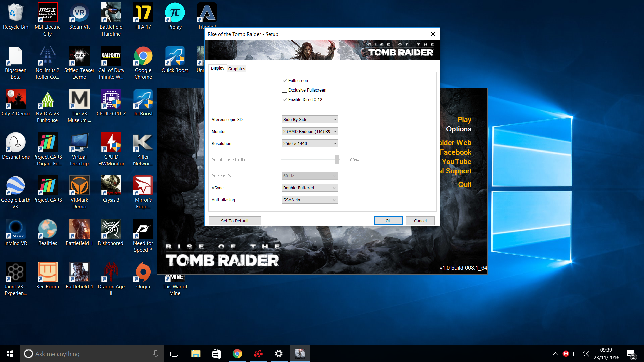Select the Crysis 3 desktop icon
Image resolution: width=644 pixels, height=362 pixels.
coord(111,189)
